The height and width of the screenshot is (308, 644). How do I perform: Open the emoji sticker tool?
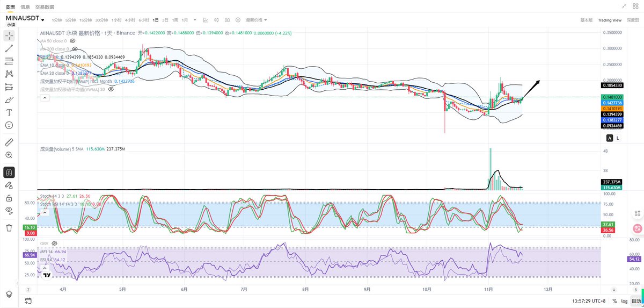tap(9, 125)
